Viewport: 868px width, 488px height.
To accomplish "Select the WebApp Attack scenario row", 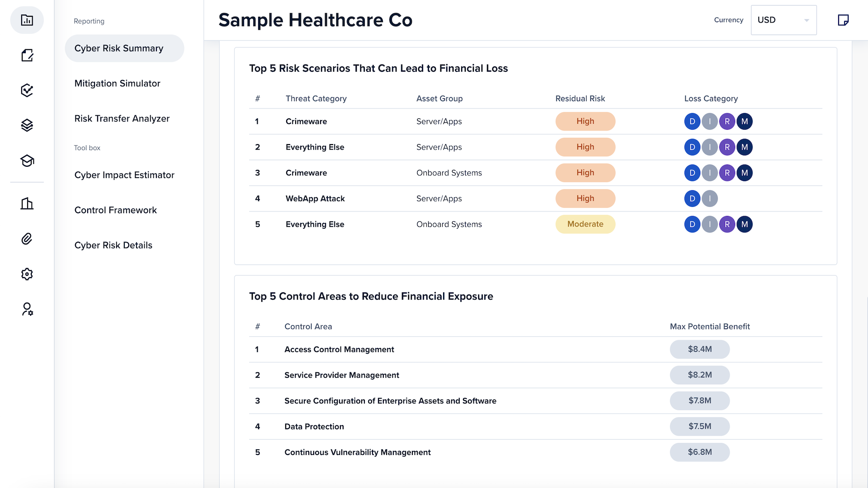I will click(x=315, y=198).
